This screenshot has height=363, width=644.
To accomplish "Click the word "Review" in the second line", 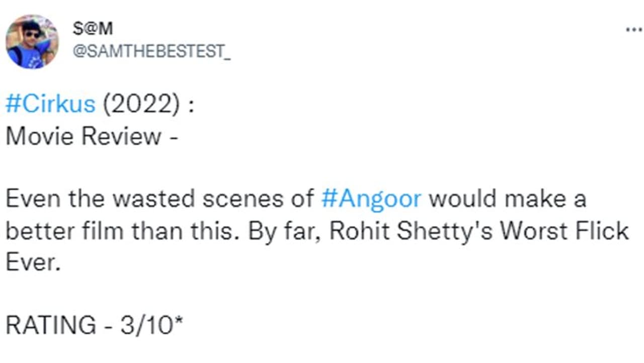I will [x=121, y=136].
